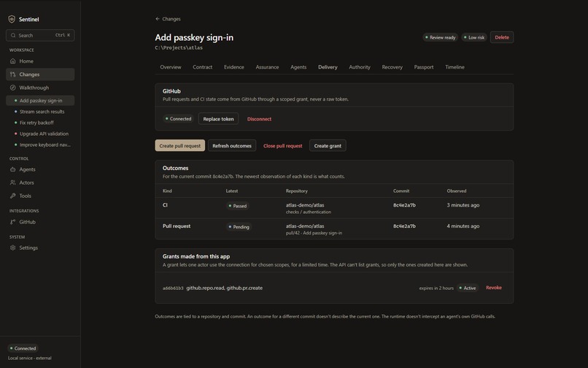The width and height of the screenshot is (588, 368).
Task: Click pull/42 - Add passkey sign-in text
Action: [x=314, y=233]
